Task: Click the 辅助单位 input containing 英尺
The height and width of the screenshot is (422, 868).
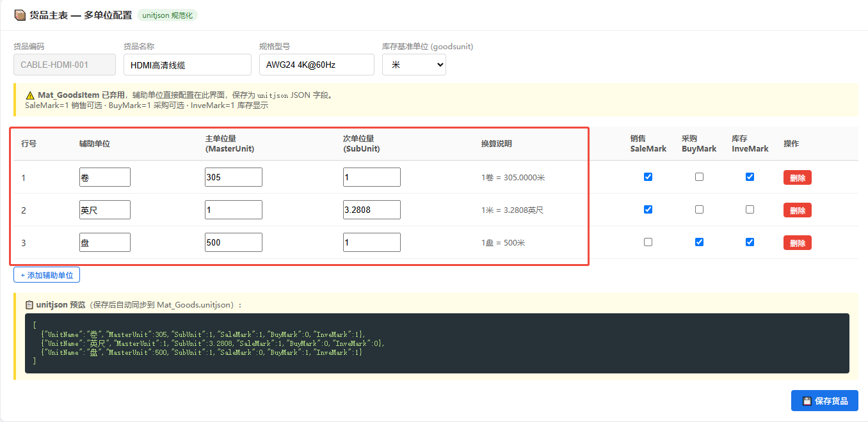Action: pyautogui.click(x=105, y=210)
